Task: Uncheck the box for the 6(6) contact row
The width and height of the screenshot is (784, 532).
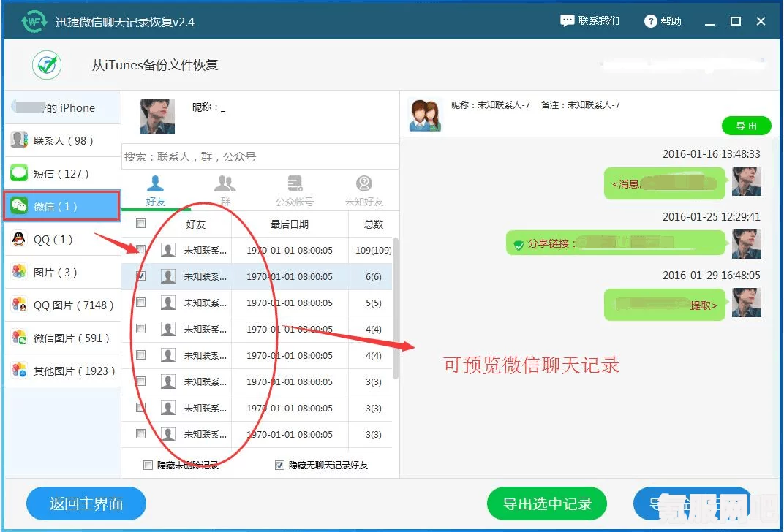Action: [x=141, y=275]
